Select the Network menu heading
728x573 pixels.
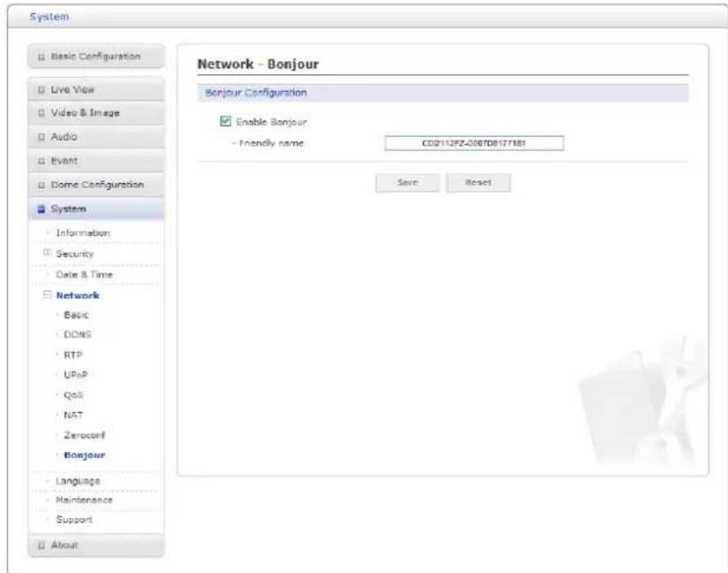click(78, 295)
